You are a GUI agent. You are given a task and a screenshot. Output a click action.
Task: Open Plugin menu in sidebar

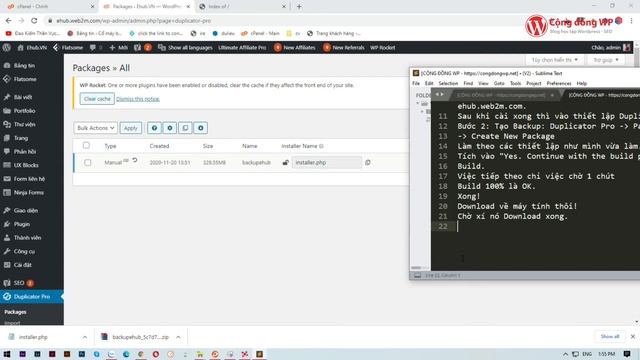[22, 224]
